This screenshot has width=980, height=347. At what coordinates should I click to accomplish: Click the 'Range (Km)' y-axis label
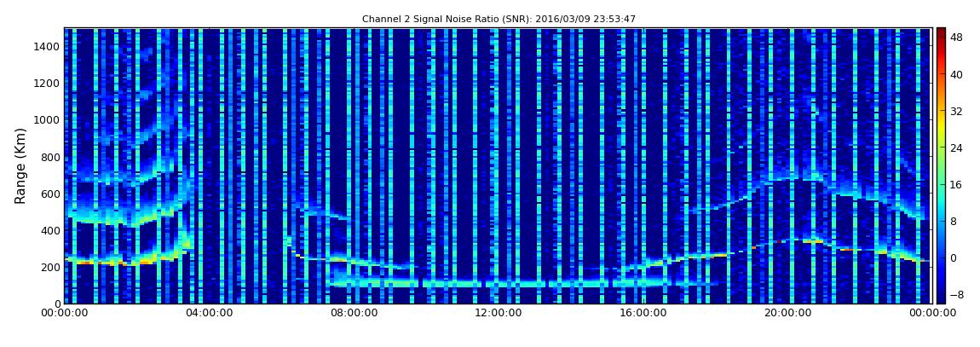pos(20,165)
